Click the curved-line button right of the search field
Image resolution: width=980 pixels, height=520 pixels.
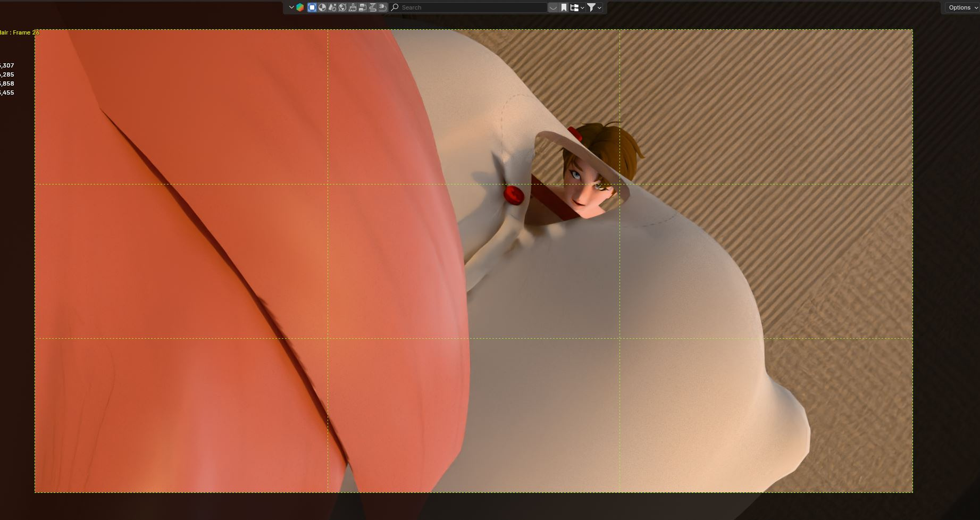click(553, 7)
